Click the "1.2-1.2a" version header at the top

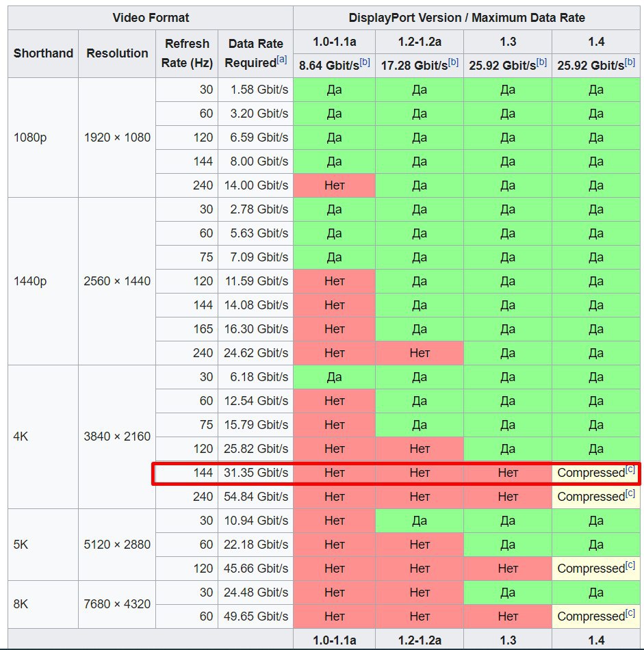point(420,42)
